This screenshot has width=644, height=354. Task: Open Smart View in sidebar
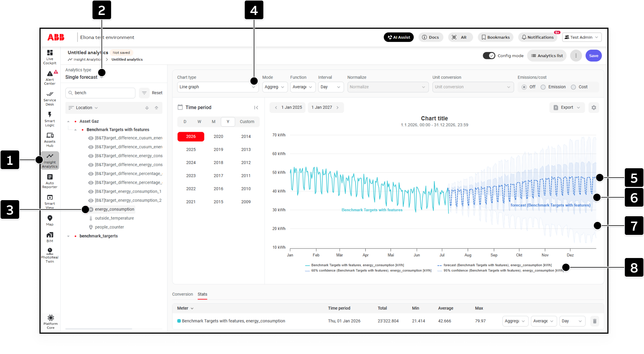pos(50,202)
